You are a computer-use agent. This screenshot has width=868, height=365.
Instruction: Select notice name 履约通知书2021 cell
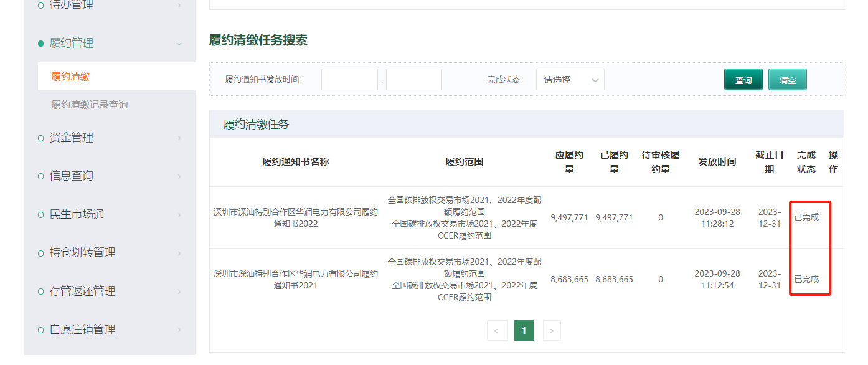tap(296, 279)
